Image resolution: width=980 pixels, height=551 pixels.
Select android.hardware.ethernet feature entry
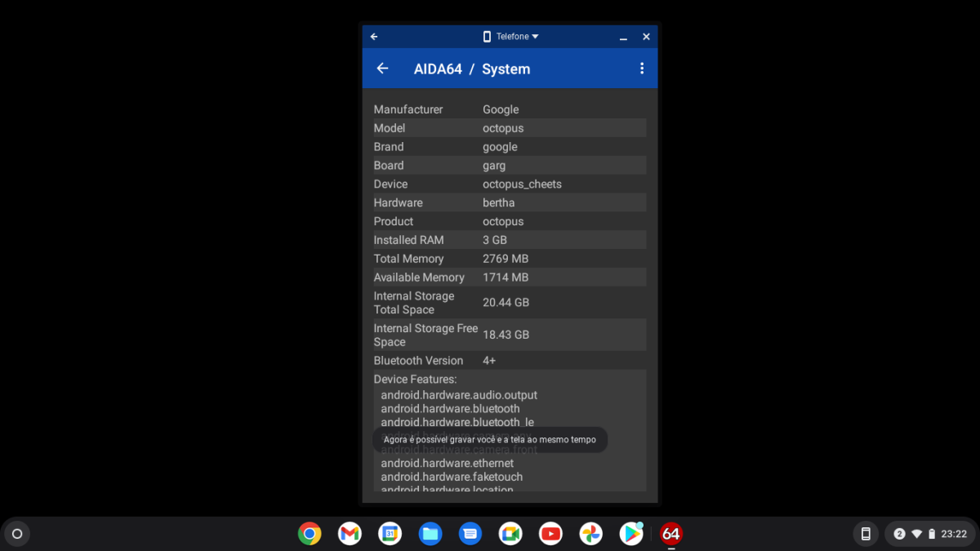pyautogui.click(x=448, y=464)
